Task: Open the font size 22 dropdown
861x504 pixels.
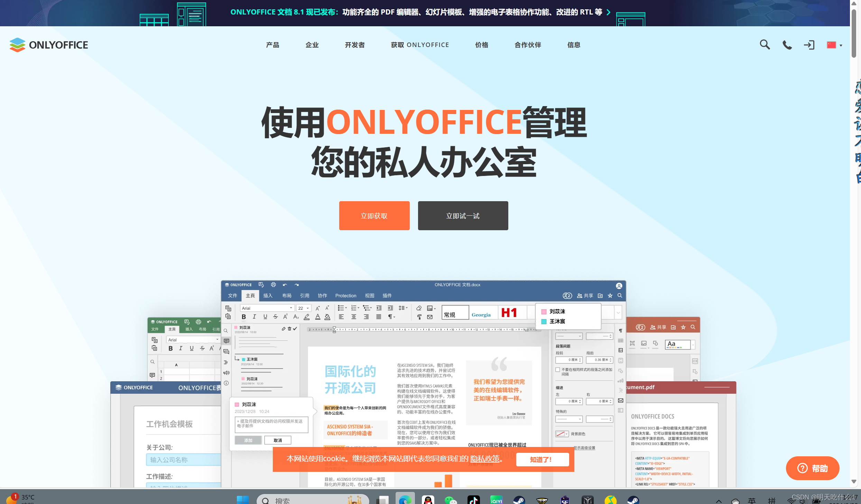Action: point(303,308)
